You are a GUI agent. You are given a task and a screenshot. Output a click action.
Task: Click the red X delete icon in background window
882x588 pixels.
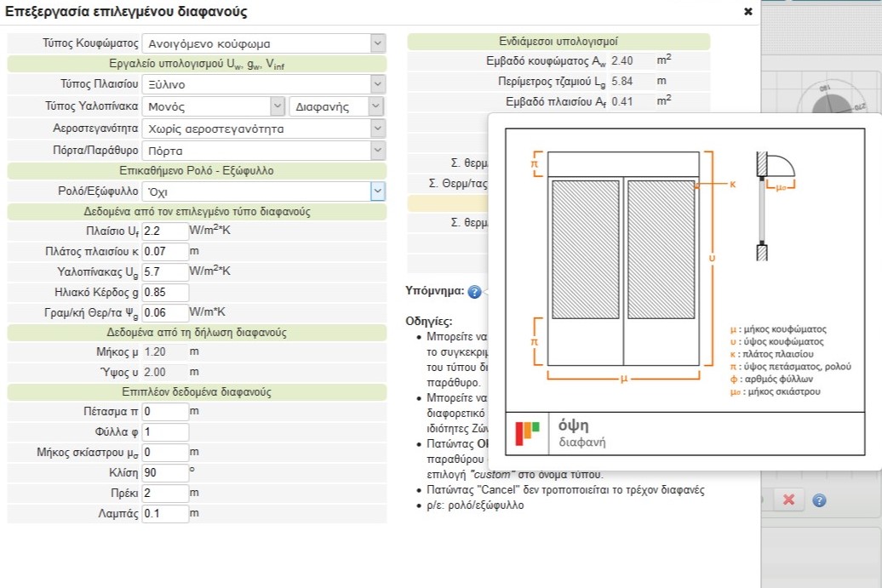(788, 500)
